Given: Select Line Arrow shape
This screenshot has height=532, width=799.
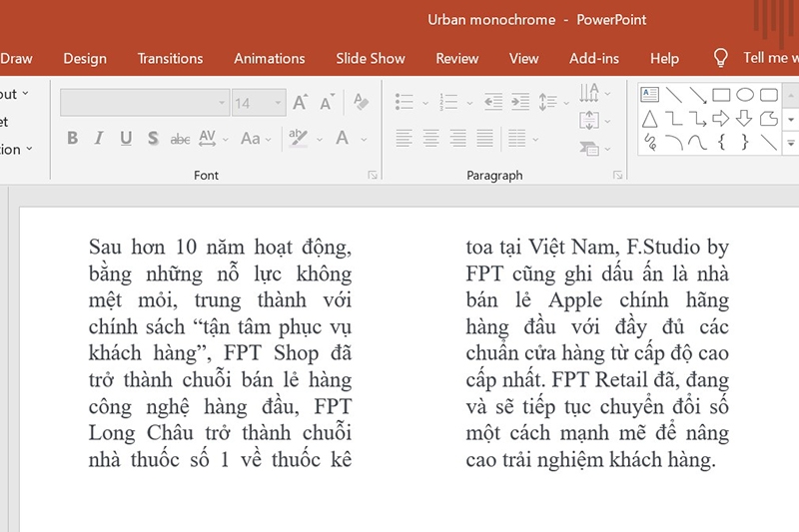Looking at the screenshot, I should pyautogui.click(x=697, y=95).
